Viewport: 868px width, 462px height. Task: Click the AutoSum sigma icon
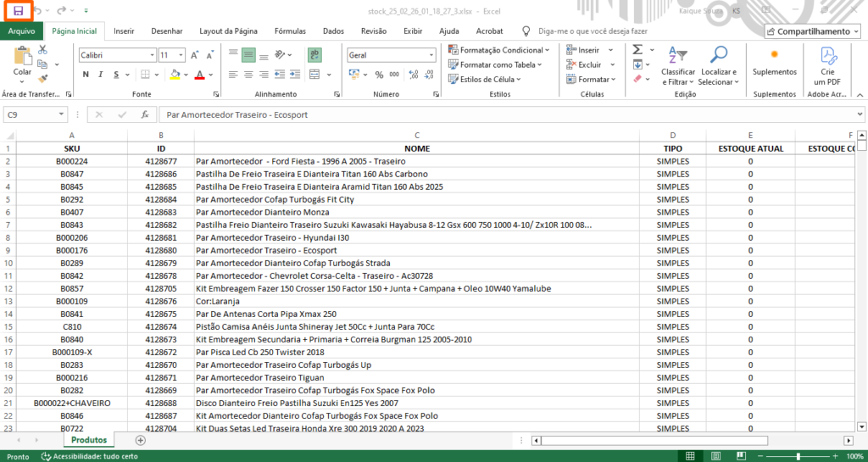(637, 50)
